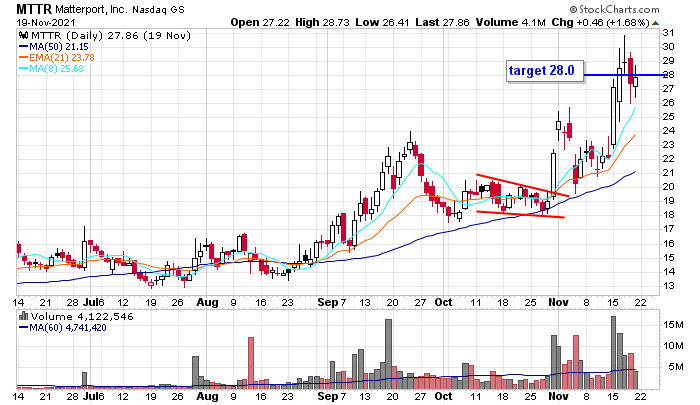Click the MTTR (Daily) 27.86 (19 Nov) legend
This screenshot has width=700, height=405.
111,35
